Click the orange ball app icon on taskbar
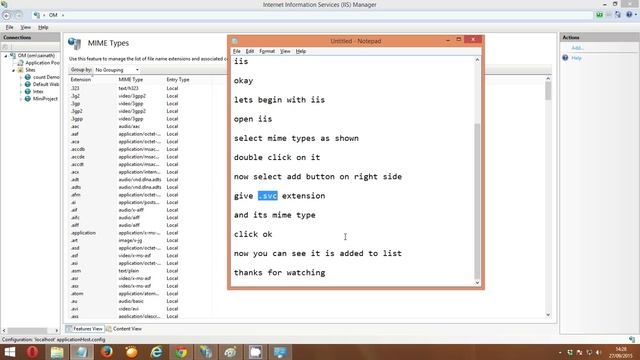Image resolution: width=640 pixels, height=360 pixels. pyautogui.click(x=131, y=352)
